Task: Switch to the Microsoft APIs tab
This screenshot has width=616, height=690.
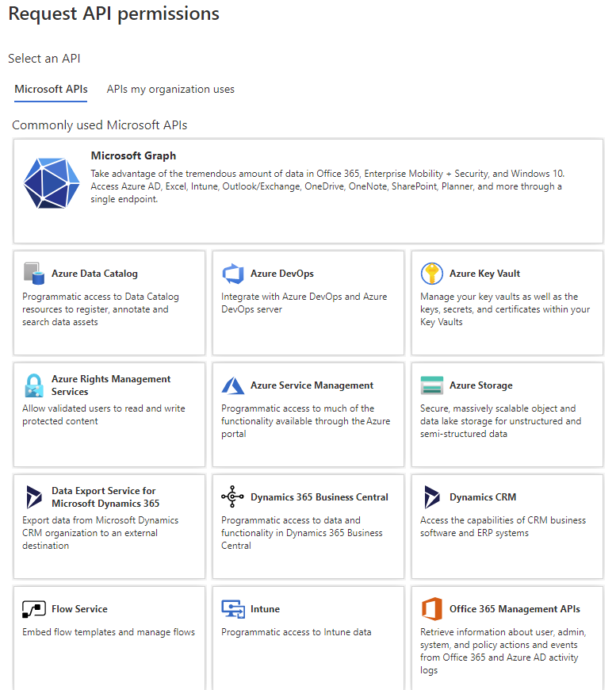Action: click(x=51, y=90)
